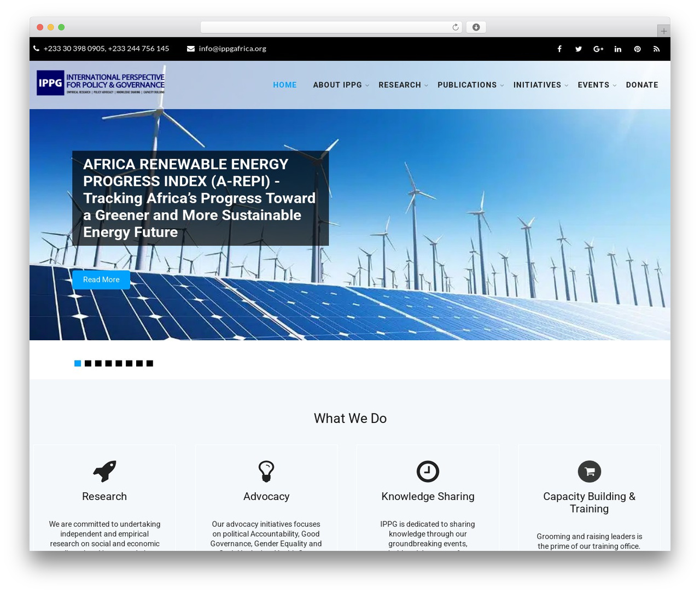This screenshot has width=700, height=593.
Task: Select the second slider dot
Action: 88,363
